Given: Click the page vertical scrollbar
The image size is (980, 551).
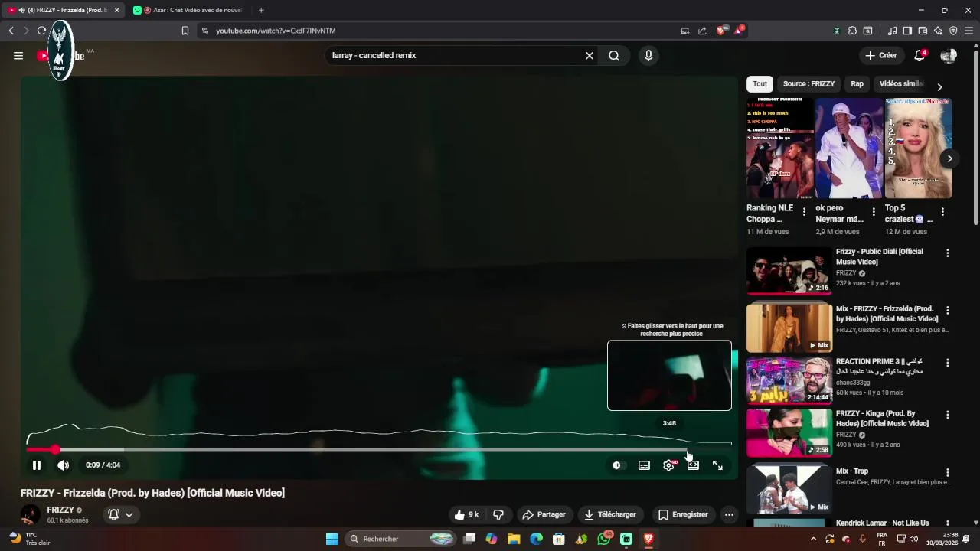Looking at the screenshot, I should pos(975,138).
